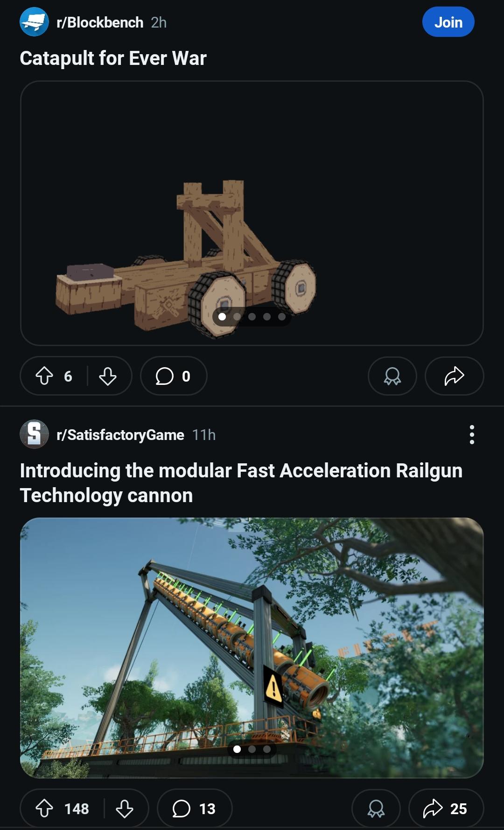
Task: Select second dot in catapult image carousel
Action: (x=237, y=317)
